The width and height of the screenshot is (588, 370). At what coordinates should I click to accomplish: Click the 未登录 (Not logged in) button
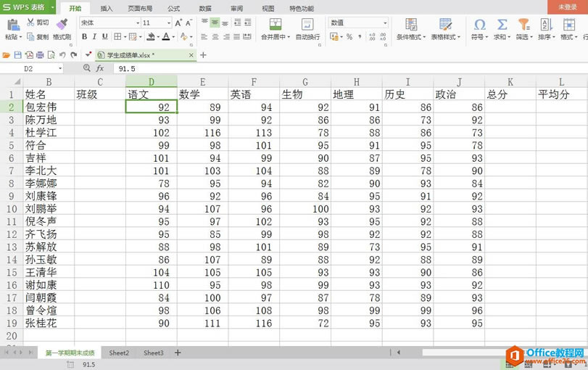(568, 7)
